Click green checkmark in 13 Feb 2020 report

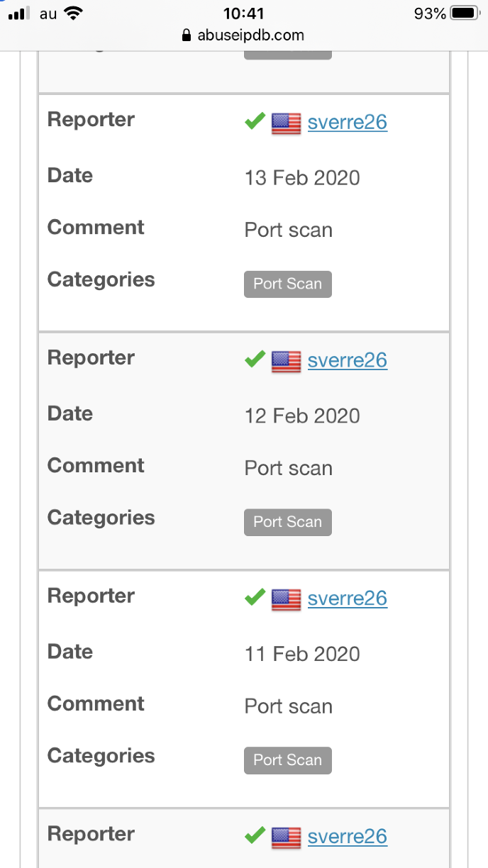coord(255,122)
